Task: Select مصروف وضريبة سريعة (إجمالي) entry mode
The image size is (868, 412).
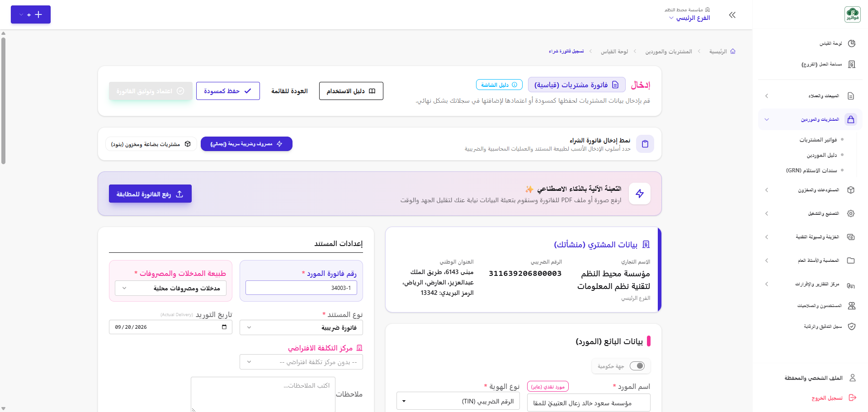Action: click(246, 144)
